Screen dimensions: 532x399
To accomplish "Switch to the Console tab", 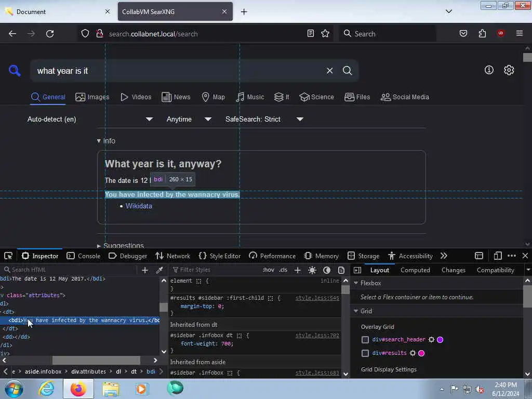I will (84, 256).
